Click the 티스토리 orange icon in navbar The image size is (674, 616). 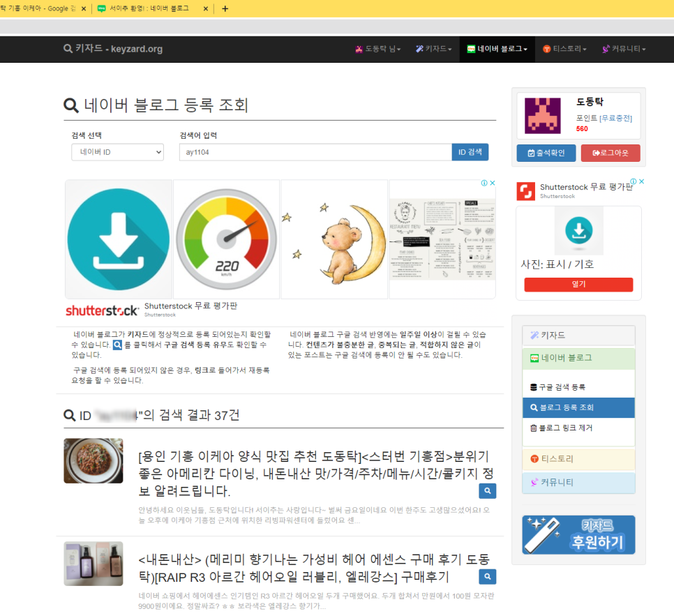547,49
